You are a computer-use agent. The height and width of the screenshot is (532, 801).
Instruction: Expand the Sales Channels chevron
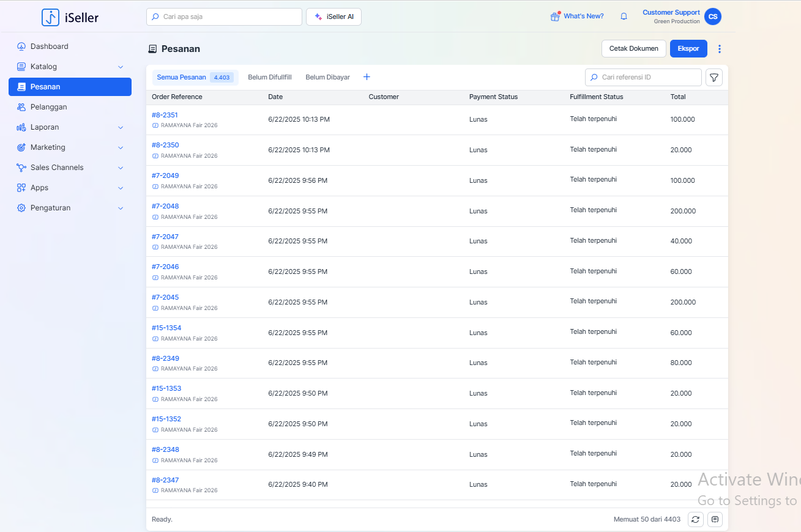click(x=121, y=168)
